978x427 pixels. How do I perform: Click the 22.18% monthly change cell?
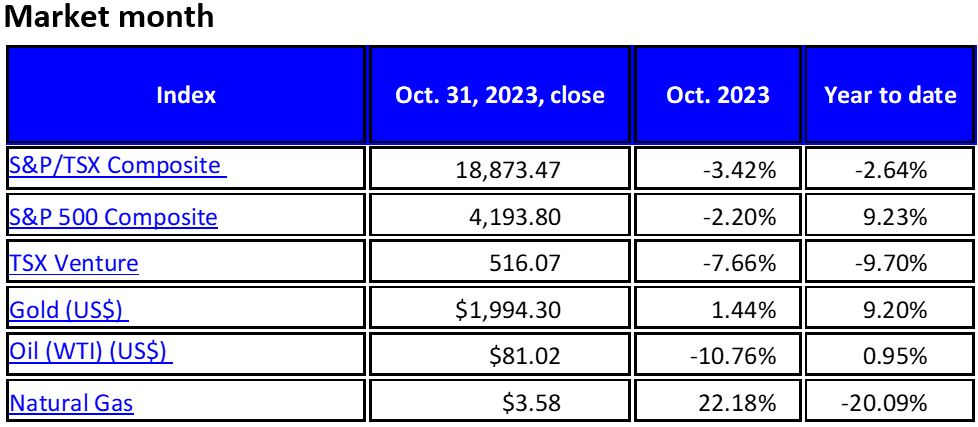point(718,404)
